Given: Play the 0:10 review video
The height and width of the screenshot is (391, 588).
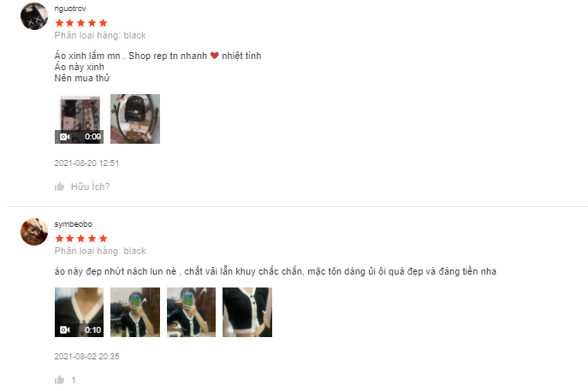Looking at the screenshot, I should pyautogui.click(x=79, y=312).
